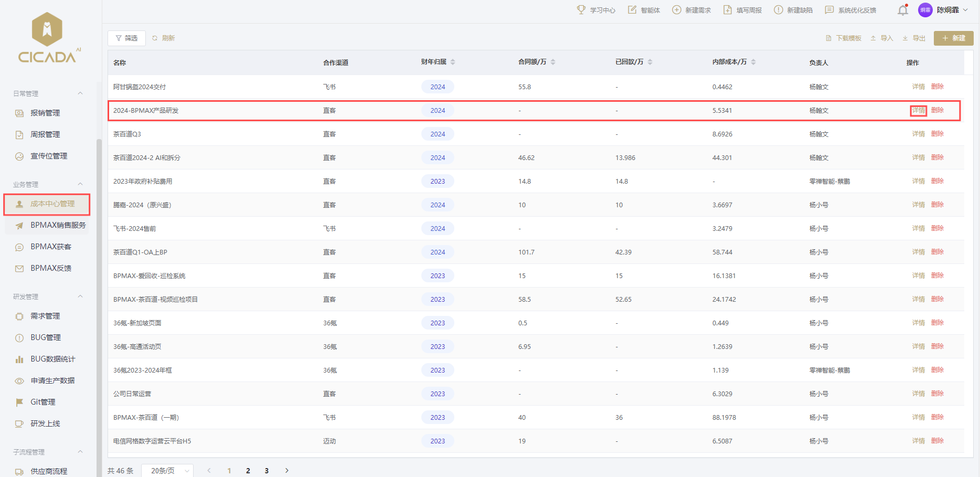This screenshot has height=477, width=980.
Task: Click the 筛选 filter button
Action: click(x=126, y=38)
